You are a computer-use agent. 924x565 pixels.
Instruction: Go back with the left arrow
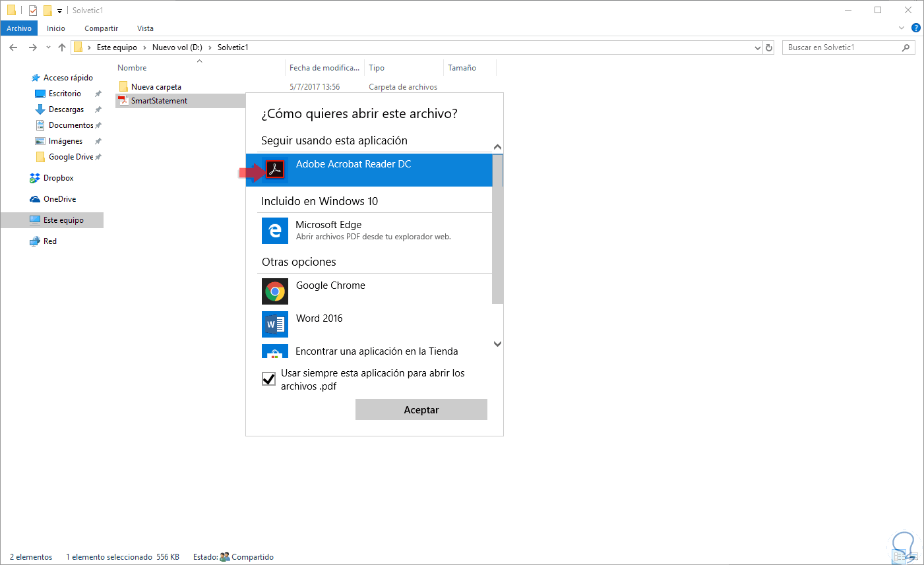13,47
